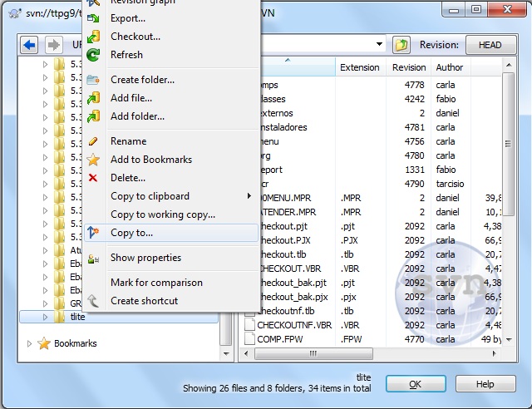Click the pencil Rename icon
This screenshot has width=532, height=409.
[93, 141]
